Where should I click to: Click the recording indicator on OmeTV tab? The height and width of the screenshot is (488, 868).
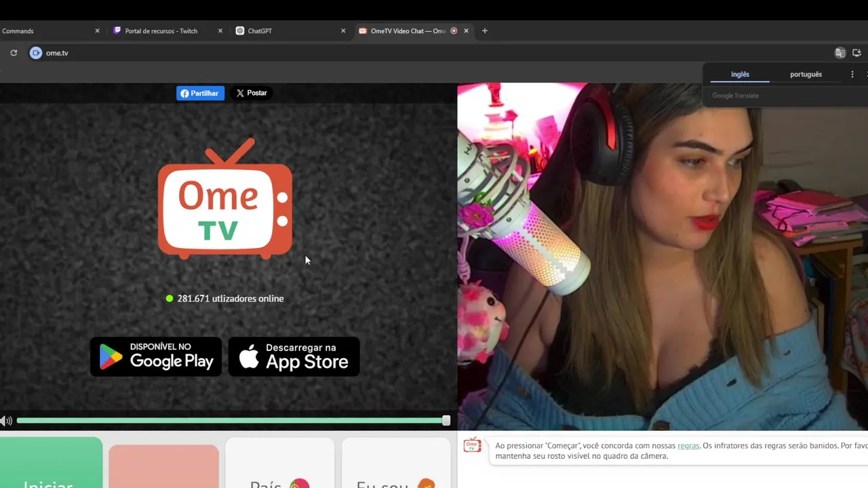pyautogui.click(x=454, y=30)
